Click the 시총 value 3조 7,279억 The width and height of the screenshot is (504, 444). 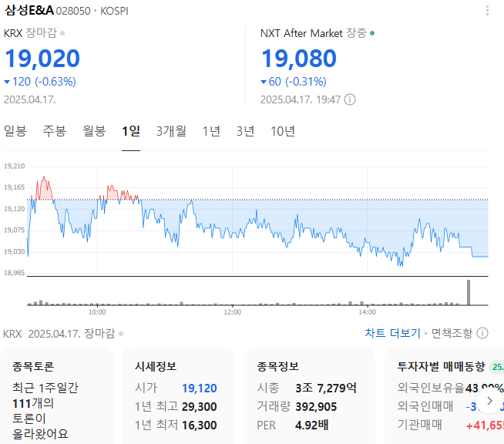coord(326,388)
